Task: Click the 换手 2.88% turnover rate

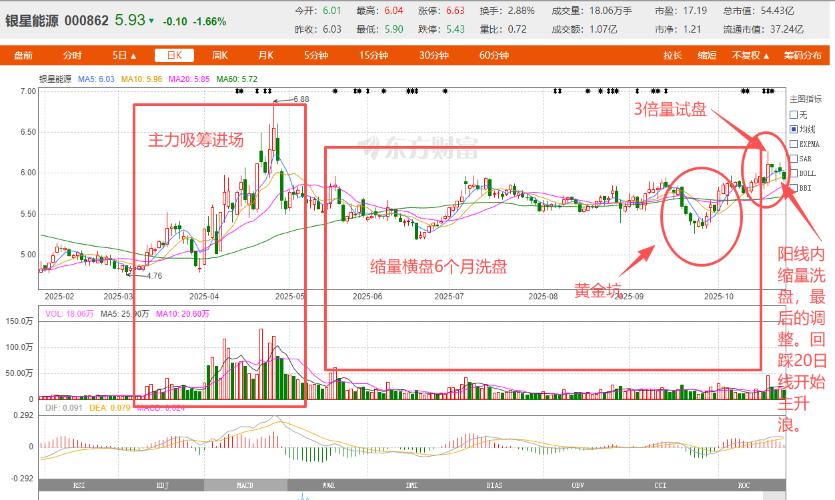Action: [x=507, y=11]
